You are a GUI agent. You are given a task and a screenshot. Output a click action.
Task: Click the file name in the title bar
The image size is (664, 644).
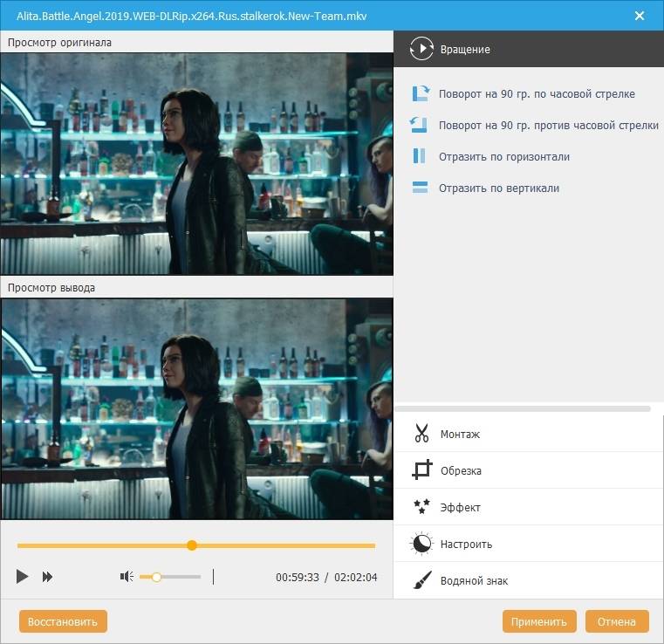(191, 16)
